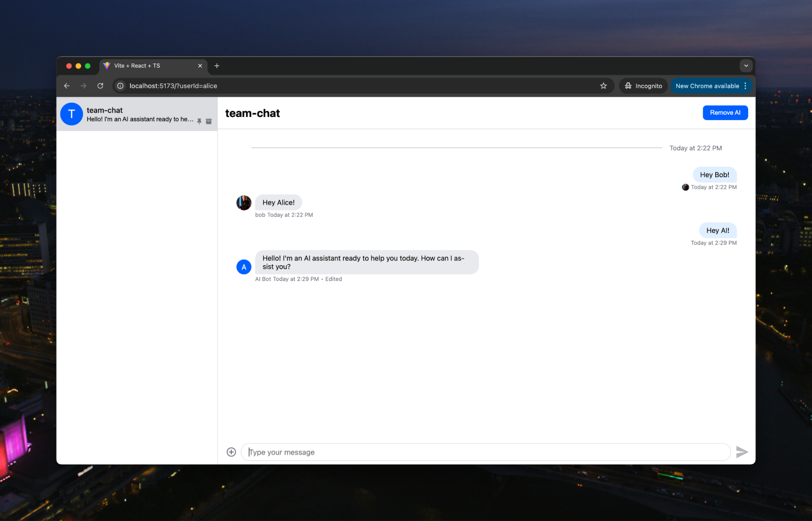Expand the tab search chevron

pyautogui.click(x=746, y=66)
